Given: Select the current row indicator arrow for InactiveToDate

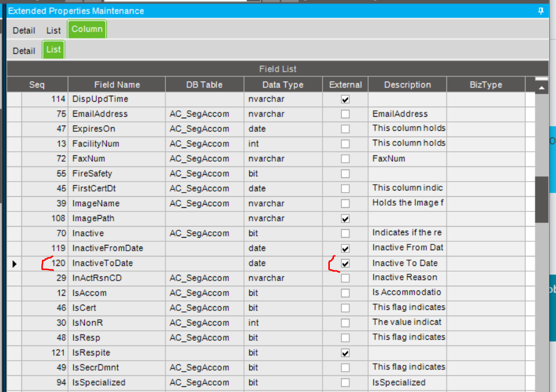Looking at the screenshot, I should click(x=15, y=264).
